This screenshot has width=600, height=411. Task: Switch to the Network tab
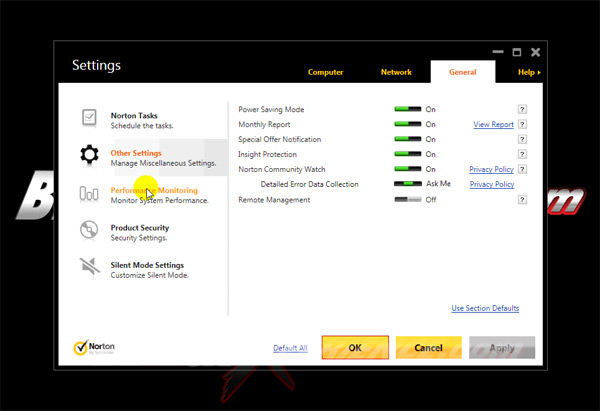tap(396, 72)
